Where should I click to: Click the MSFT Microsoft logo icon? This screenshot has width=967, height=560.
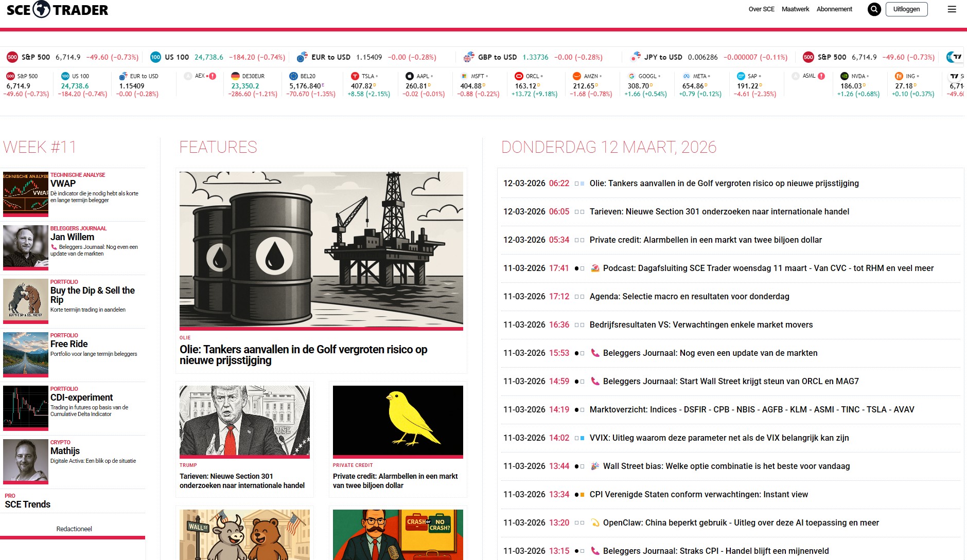[464, 76]
